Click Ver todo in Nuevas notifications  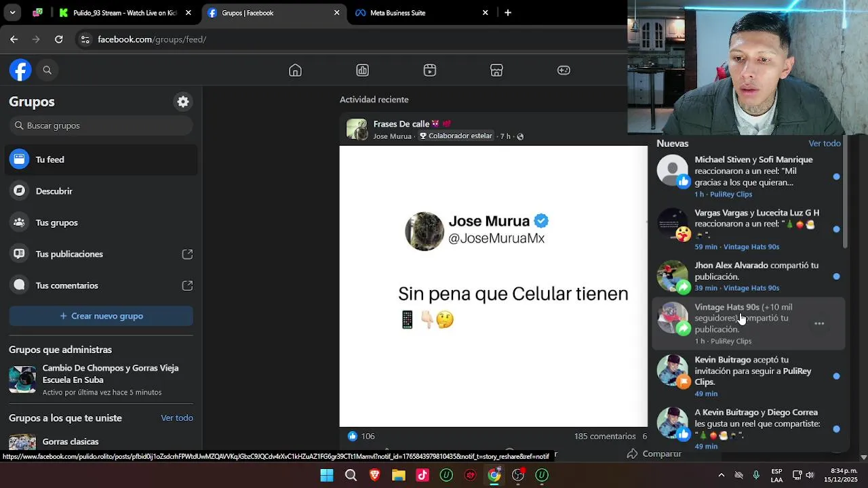tap(825, 144)
